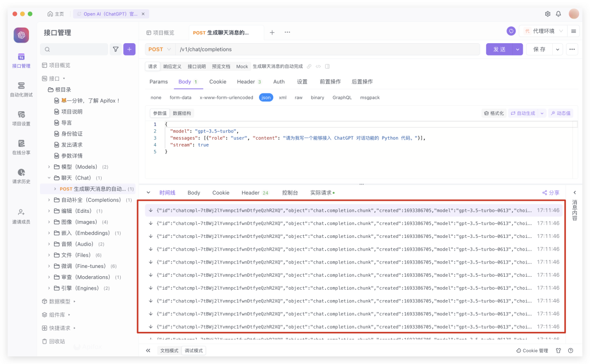Viewport: 590px width, 364px height.
Task: Select the json body type
Action: (266, 98)
